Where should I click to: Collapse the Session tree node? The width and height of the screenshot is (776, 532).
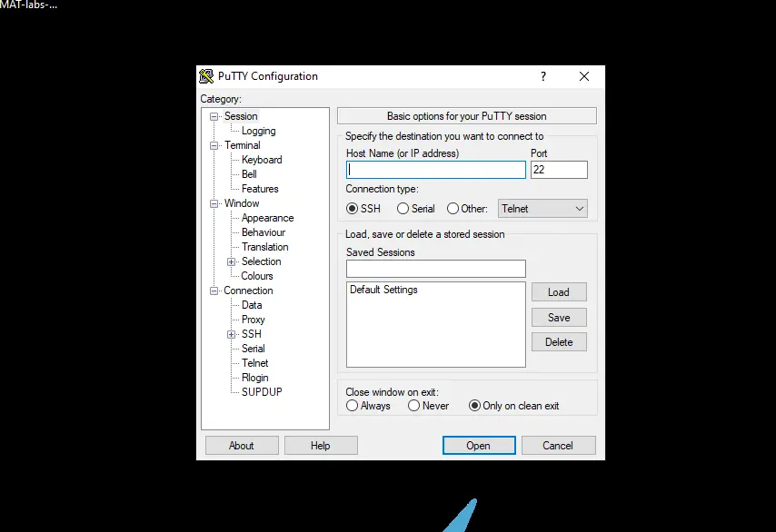pos(214,117)
